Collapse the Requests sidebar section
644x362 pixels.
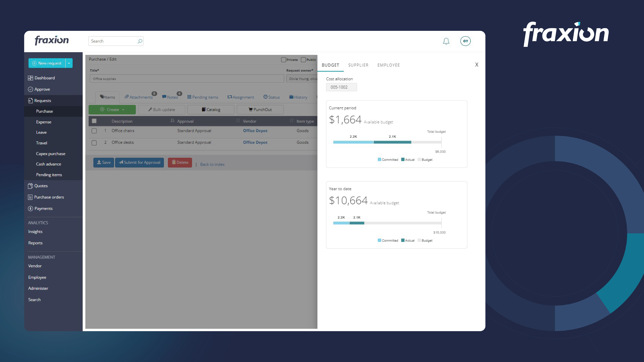(43, 100)
